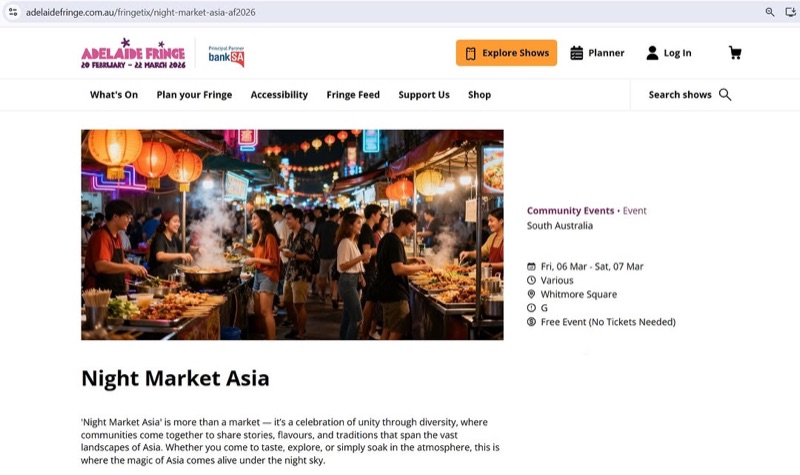Screen dimensions: 800x475
Task: Visit the Shop navigation link
Action: click(479, 95)
